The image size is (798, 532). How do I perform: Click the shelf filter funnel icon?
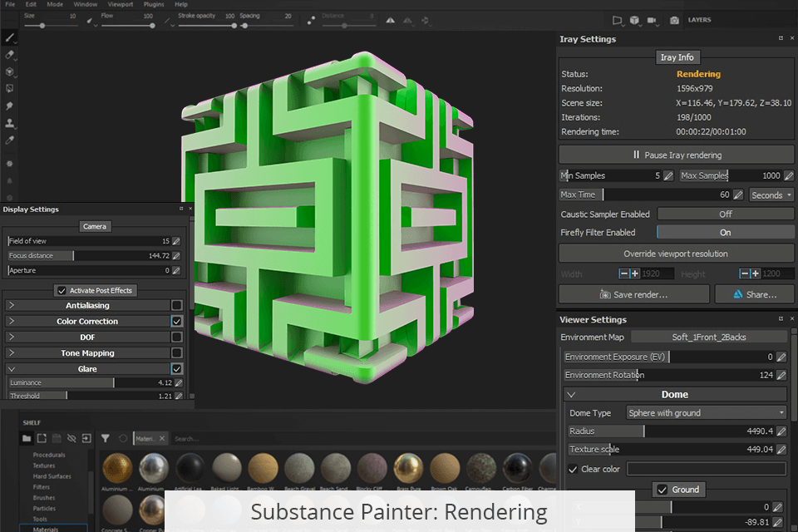tap(106, 438)
